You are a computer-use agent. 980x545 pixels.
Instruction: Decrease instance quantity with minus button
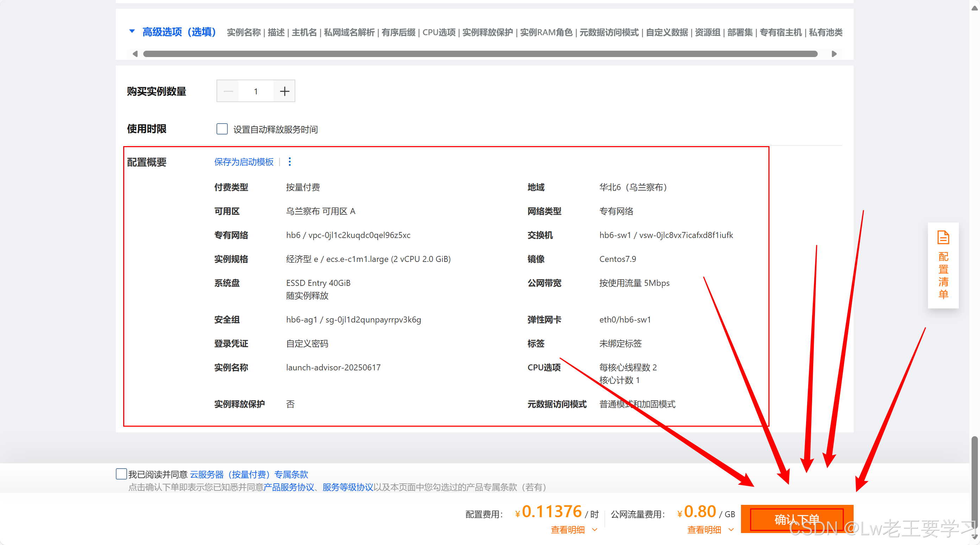pos(228,91)
